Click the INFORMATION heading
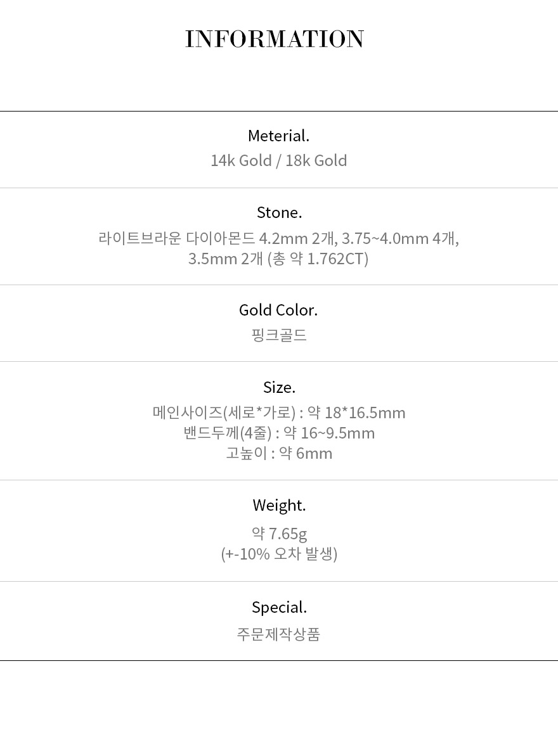Image resolution: width=558 pixels, height=756 pixels. (275, 39)
